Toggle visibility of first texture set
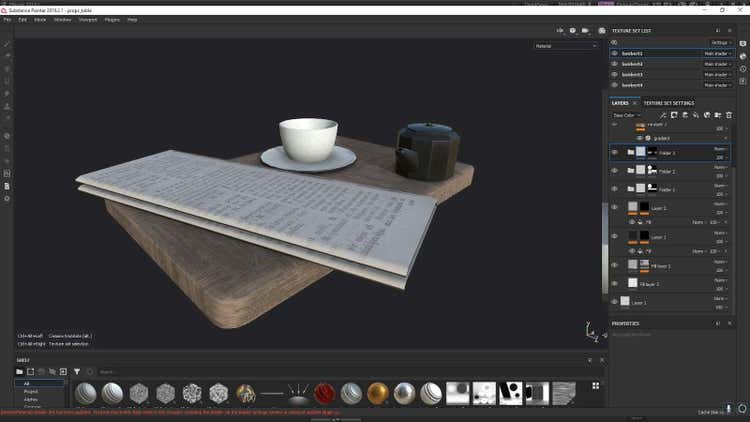Viewport: 750px width, 422px height. [x=615, y=54]
